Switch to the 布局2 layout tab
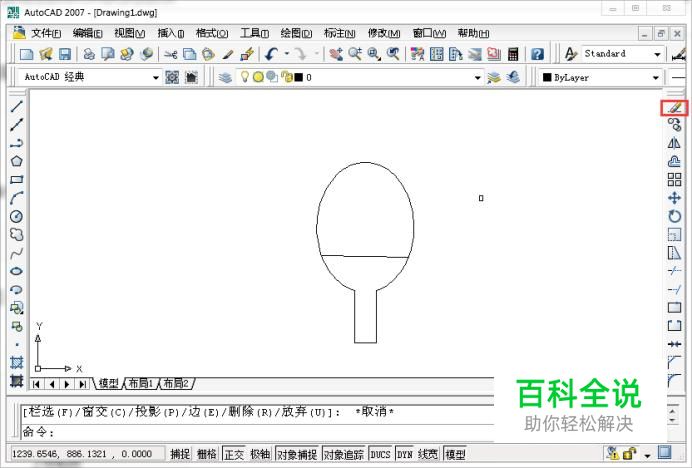 [x=176, y=384]
